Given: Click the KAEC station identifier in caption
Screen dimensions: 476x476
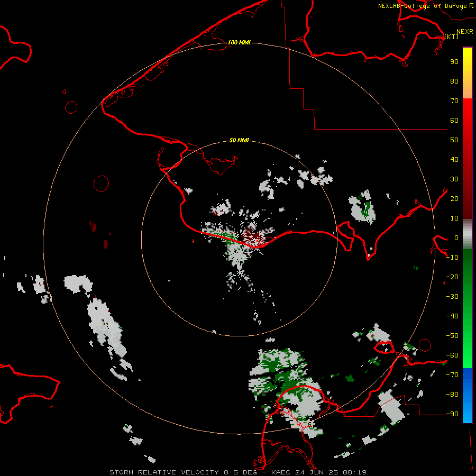Looking at the screenshot, I should (281, 472).
